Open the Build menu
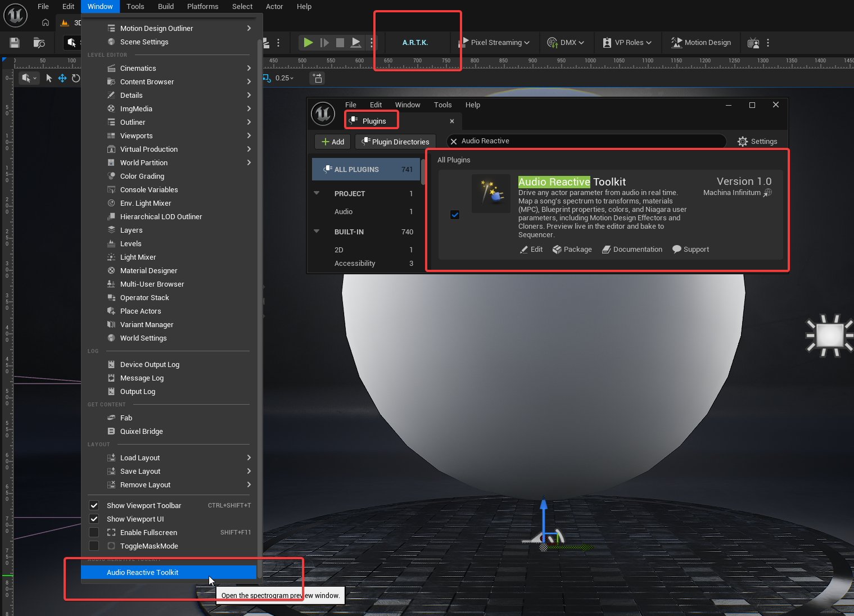Image resolution: width=854 pixels, height=616 pixels. [166, 7]
